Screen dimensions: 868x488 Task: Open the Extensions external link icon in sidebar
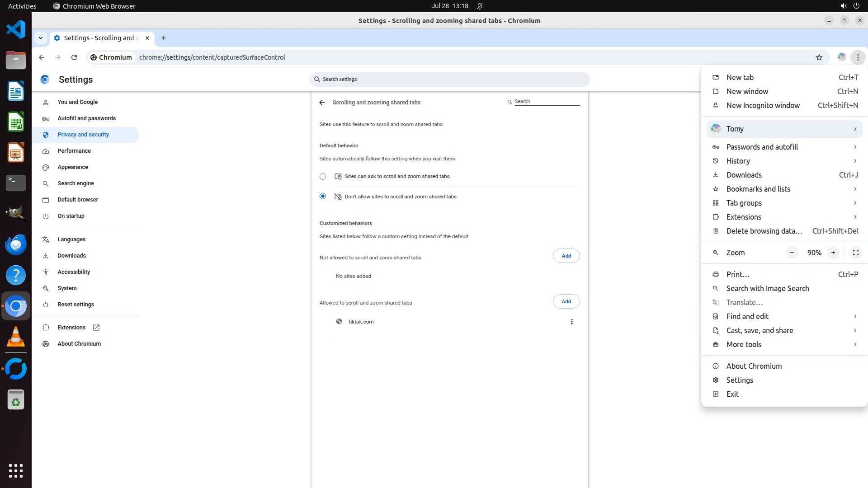96,328
